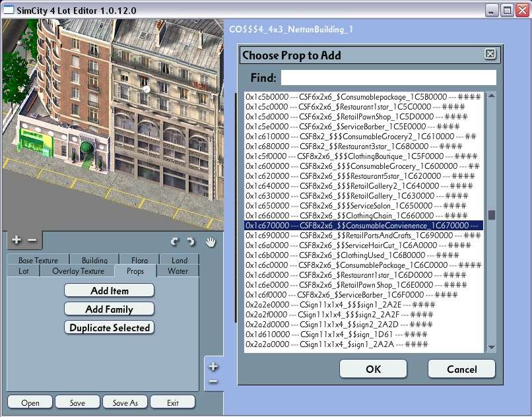Click the prop list scrollbar thumb
The width and height of the screenshot is (532, 417).
(491, 215)
